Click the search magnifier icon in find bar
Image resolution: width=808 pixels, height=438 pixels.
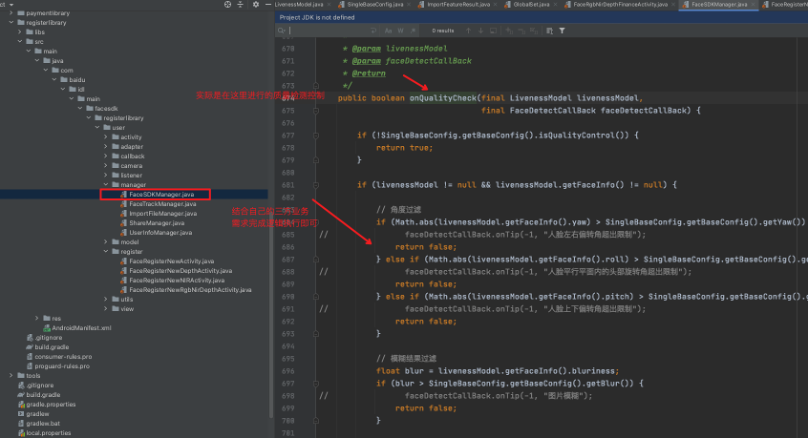(x=281, y=31)
